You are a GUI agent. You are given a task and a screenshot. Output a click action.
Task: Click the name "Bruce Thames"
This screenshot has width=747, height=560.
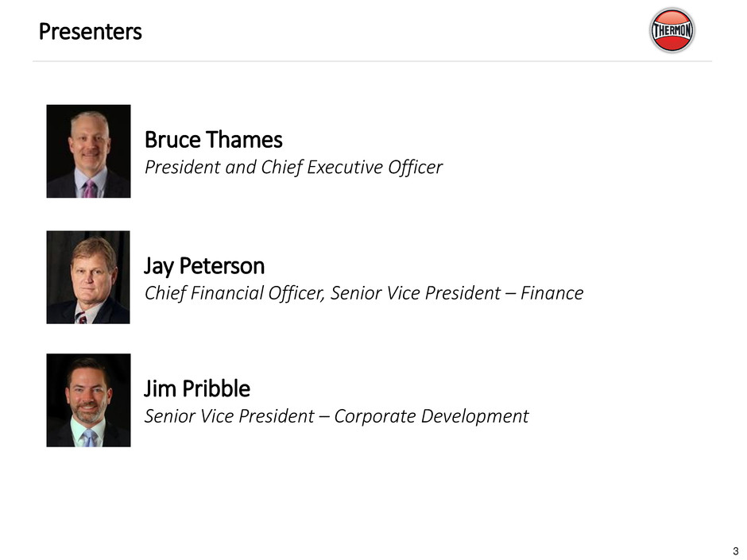[x=213, y=141]
